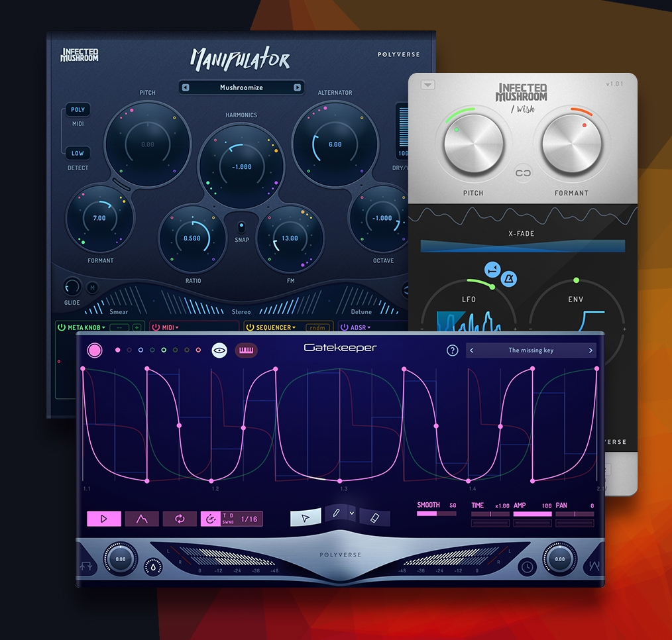Click the clock icon by the right knob

527,566
